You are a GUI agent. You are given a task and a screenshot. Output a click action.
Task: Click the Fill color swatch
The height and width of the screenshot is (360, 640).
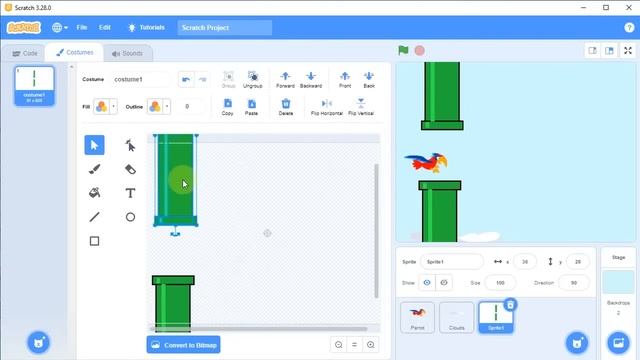pyautogui.click(x=101, y=107)
